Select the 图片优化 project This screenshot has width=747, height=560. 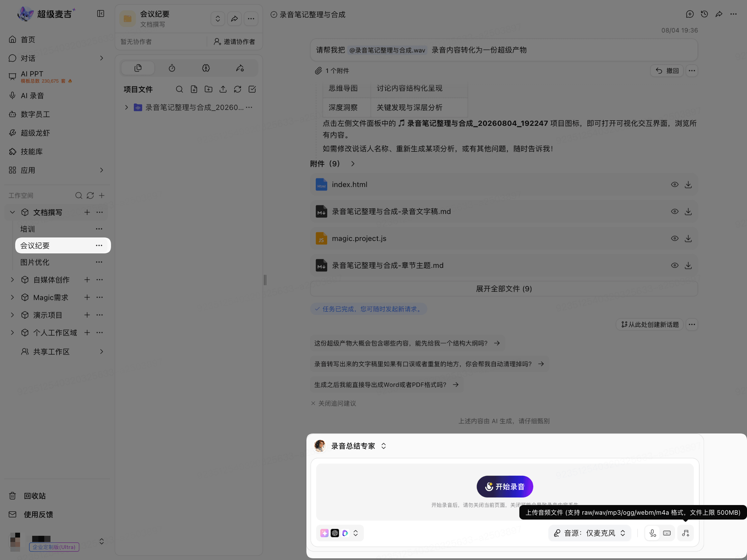coord(35,262)
